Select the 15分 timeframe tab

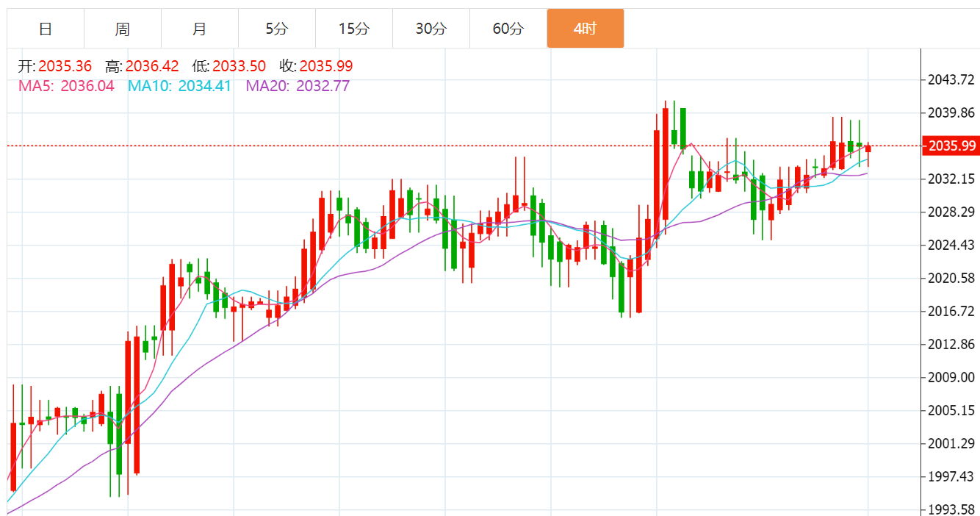click(354, 29)
